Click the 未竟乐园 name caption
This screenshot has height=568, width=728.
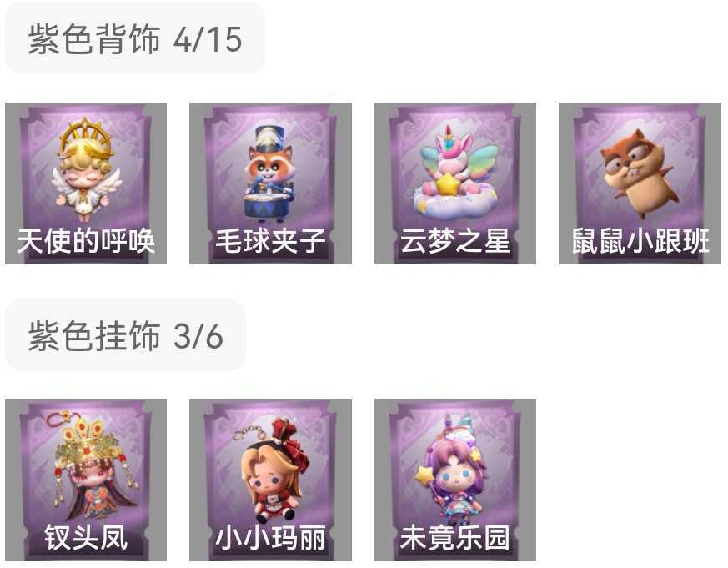(x=455, y=537)
